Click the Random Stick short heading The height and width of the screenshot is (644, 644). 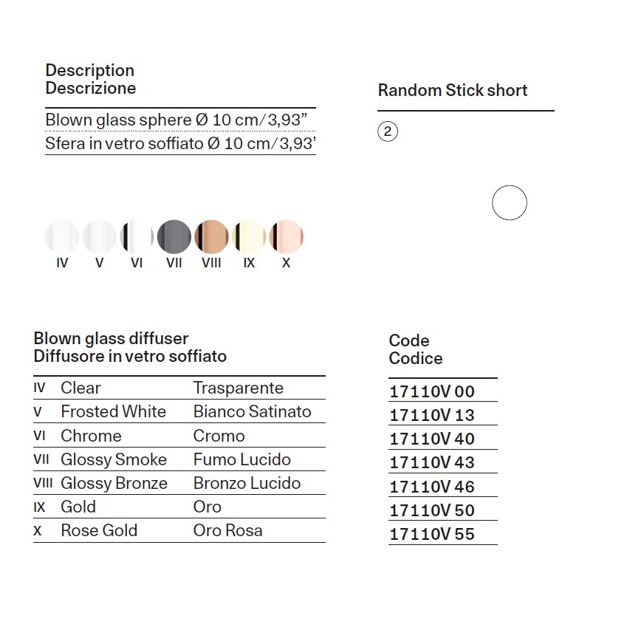(x=453, y=90)
